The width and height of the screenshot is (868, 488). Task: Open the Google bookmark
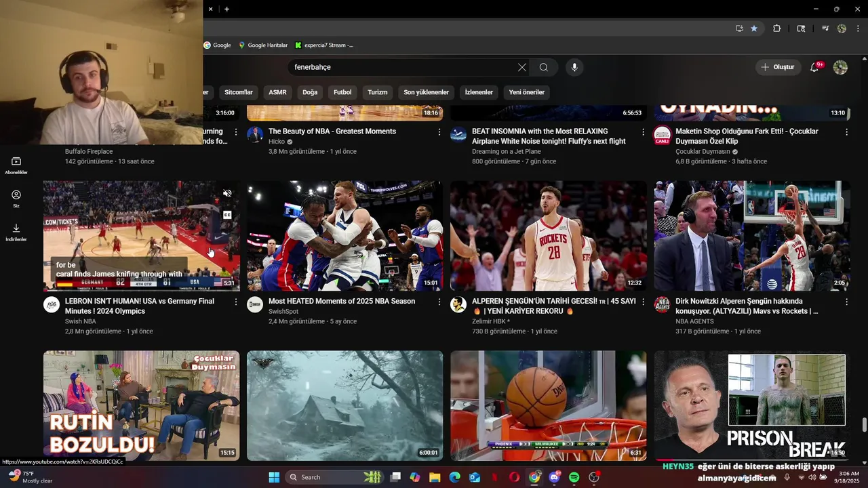[x=218, y=45]
